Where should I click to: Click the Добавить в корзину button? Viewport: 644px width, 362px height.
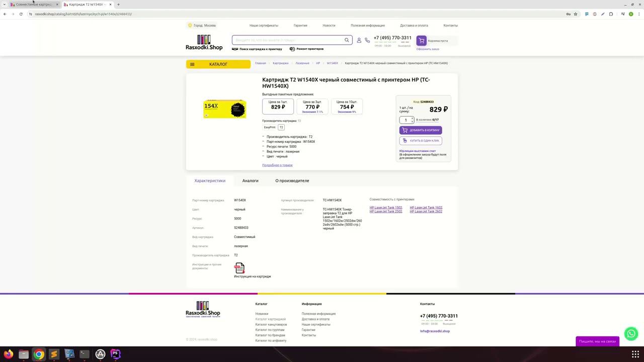pos(421,130)
